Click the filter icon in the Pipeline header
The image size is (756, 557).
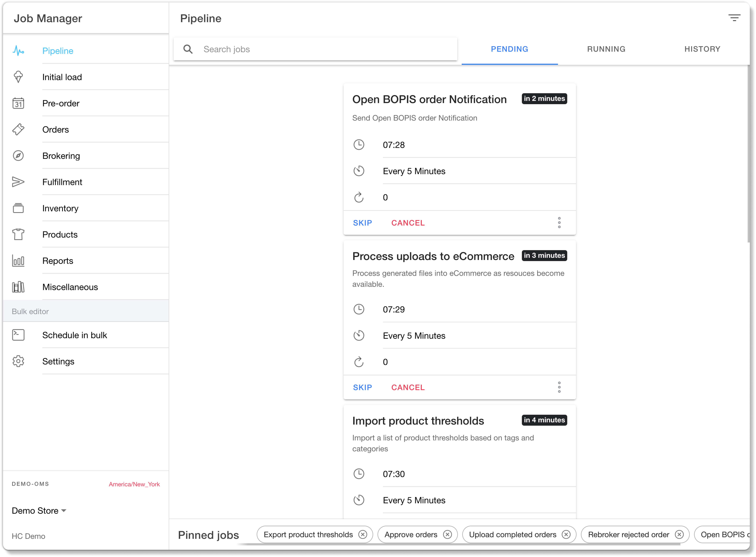734,18
